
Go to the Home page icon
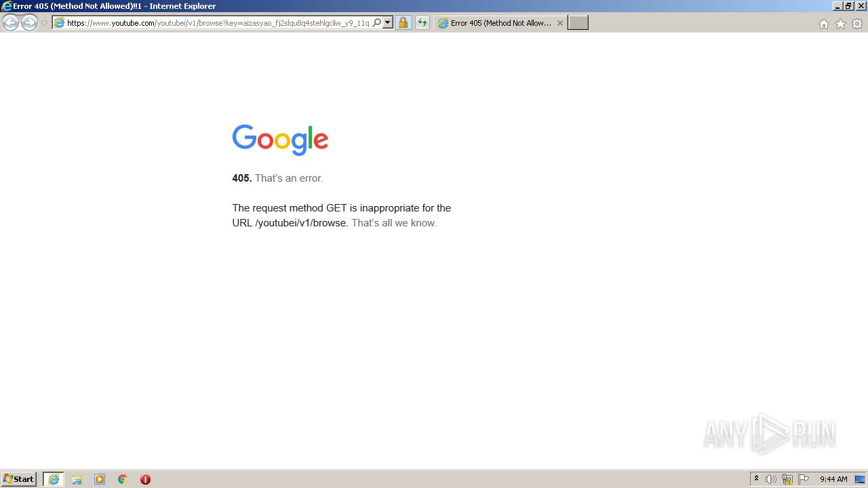823,24
